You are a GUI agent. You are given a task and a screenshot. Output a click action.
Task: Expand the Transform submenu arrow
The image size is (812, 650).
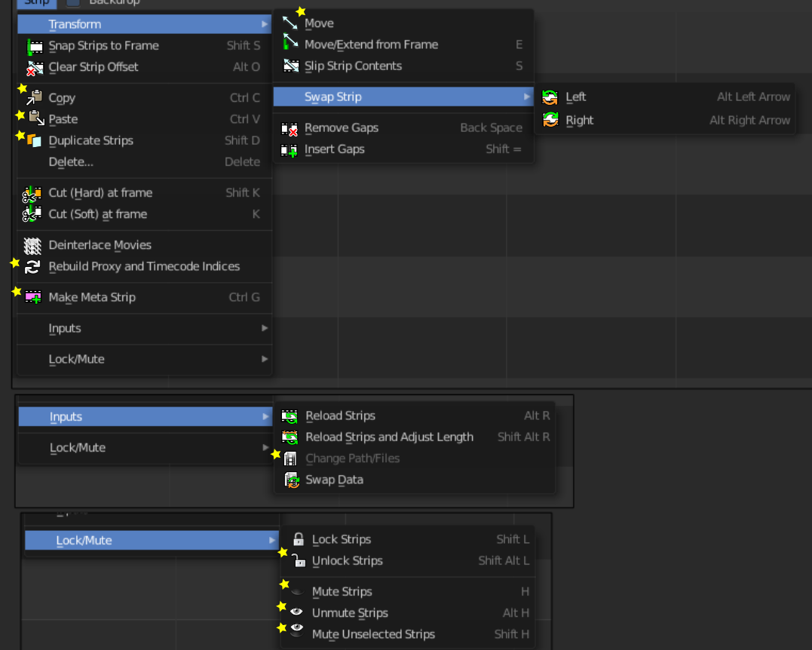(265, 24)
